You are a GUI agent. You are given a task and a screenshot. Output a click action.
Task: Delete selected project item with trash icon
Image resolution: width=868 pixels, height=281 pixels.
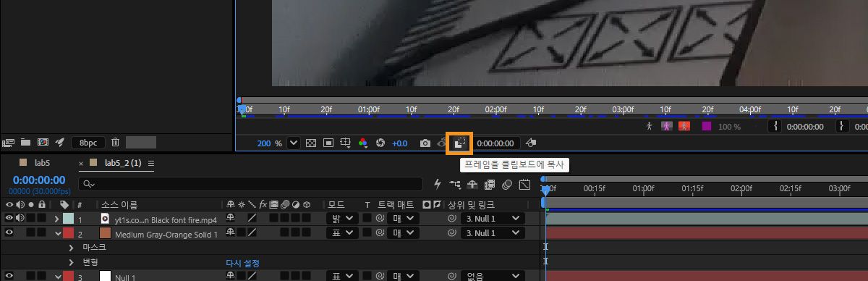click(115, 143)
